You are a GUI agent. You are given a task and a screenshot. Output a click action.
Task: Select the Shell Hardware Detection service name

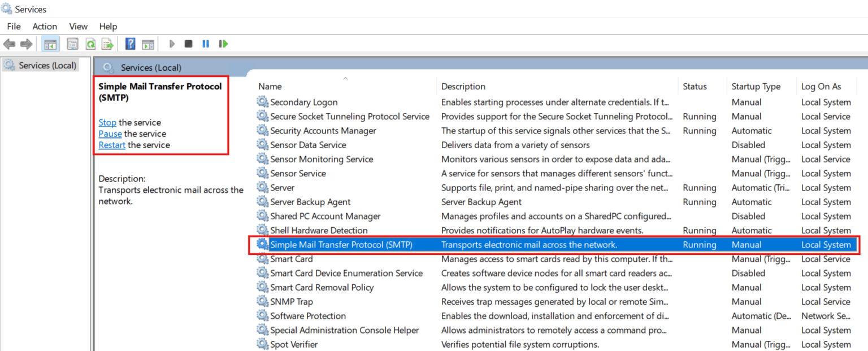pos(319,231)
